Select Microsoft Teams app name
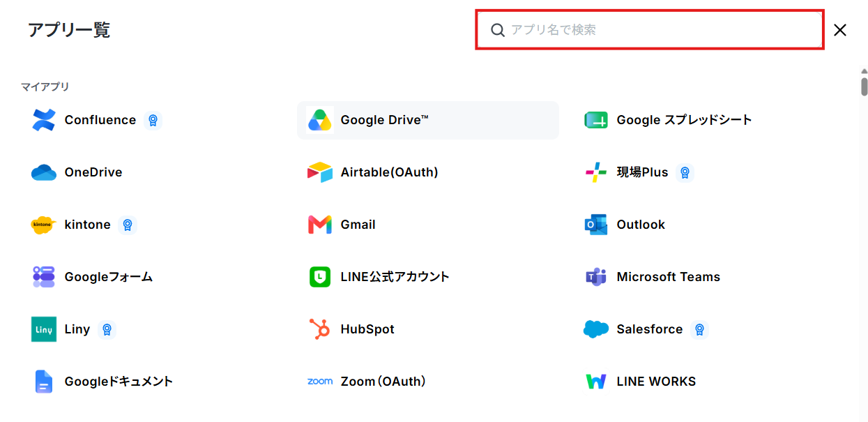 point(669,277)
